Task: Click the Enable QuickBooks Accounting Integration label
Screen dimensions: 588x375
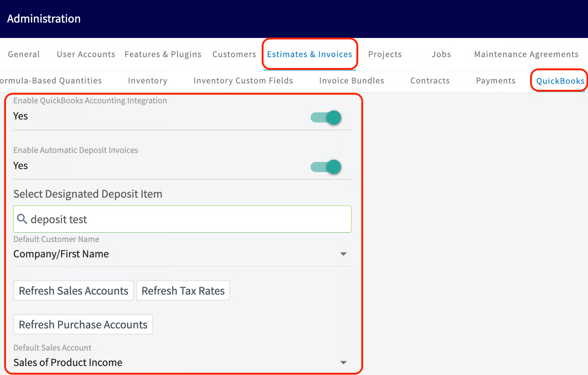Action: (90, 101)
